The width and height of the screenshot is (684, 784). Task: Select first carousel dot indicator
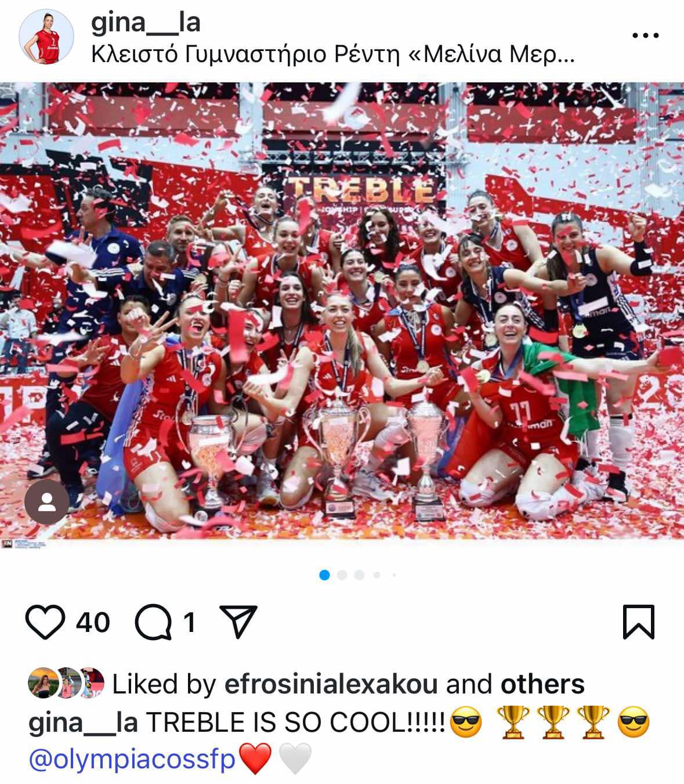click(324, 575)
